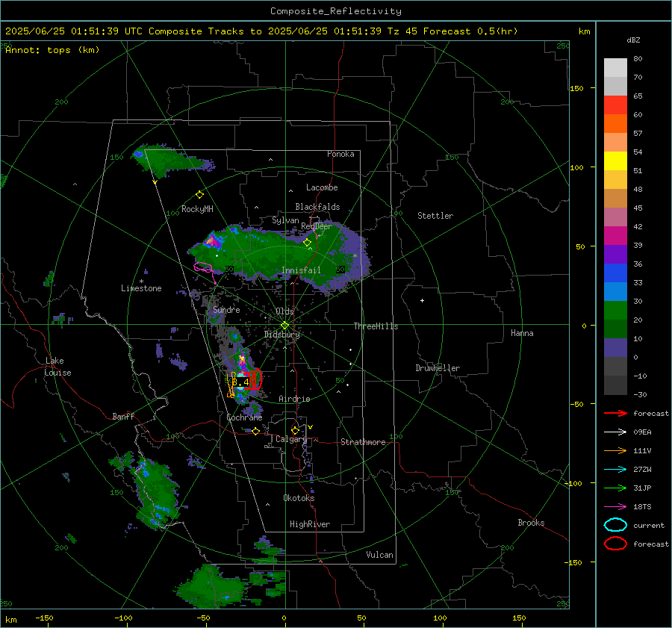Click the 'Annot: tops (km)' annotation label

click(x=52, y=50)
